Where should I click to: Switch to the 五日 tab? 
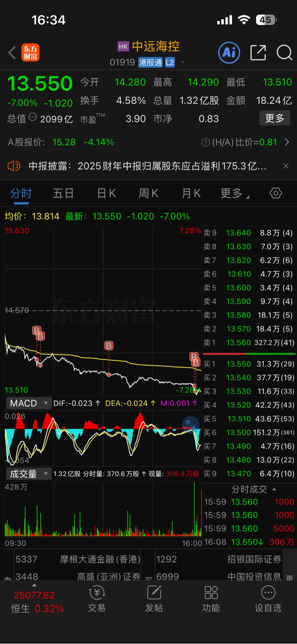click(63, 193)
